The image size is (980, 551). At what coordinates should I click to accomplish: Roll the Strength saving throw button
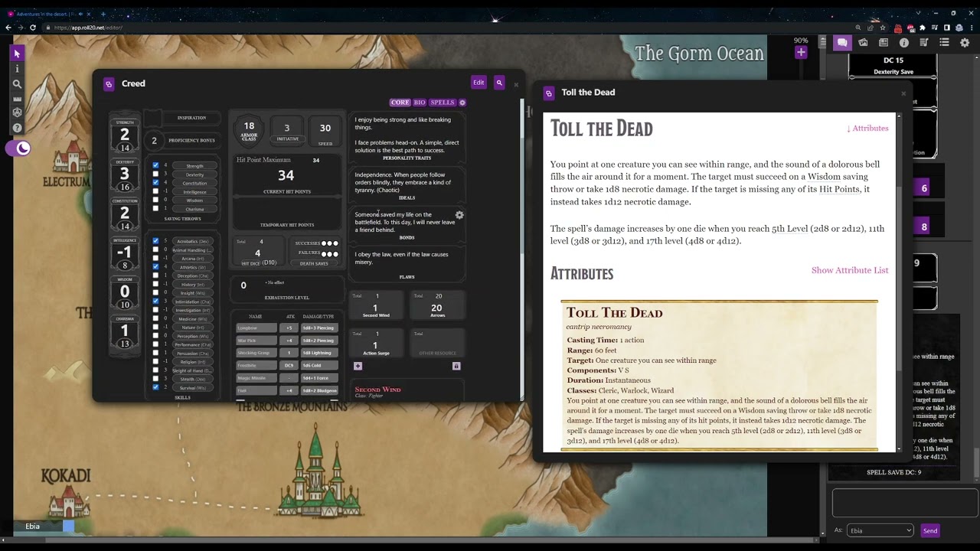pyautogui.click(x=195, y=166)
